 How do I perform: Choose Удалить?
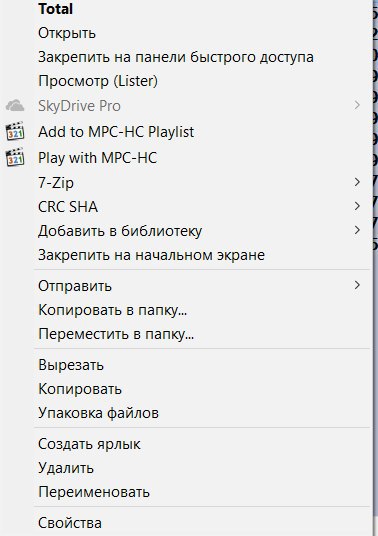[66, 468]
